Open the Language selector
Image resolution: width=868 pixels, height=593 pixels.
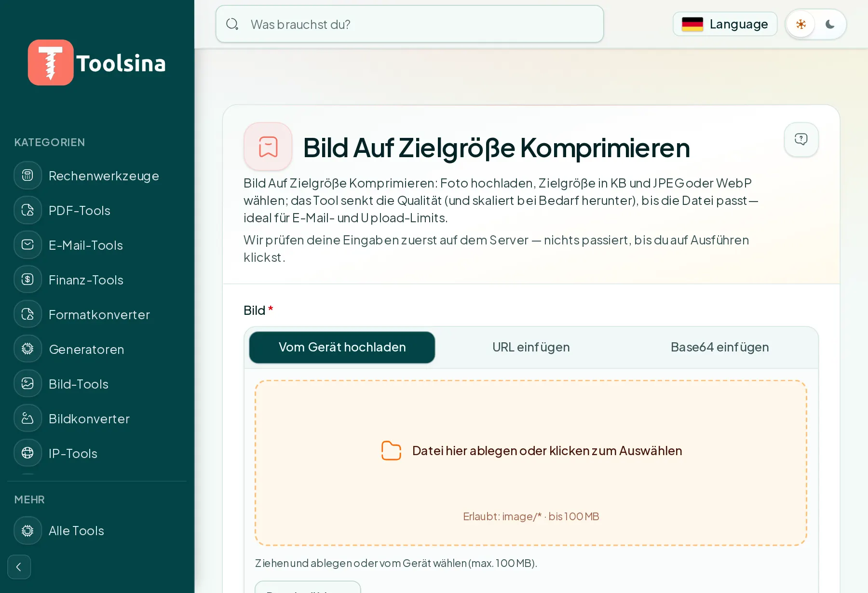tap(725, 24)
